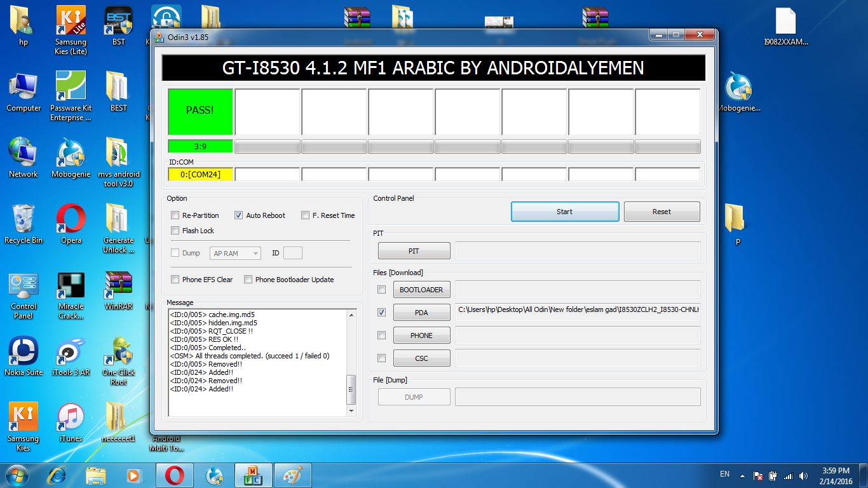Click the Message log scrollbar thumb
This screenshot has width=868, height=488.
351,390
